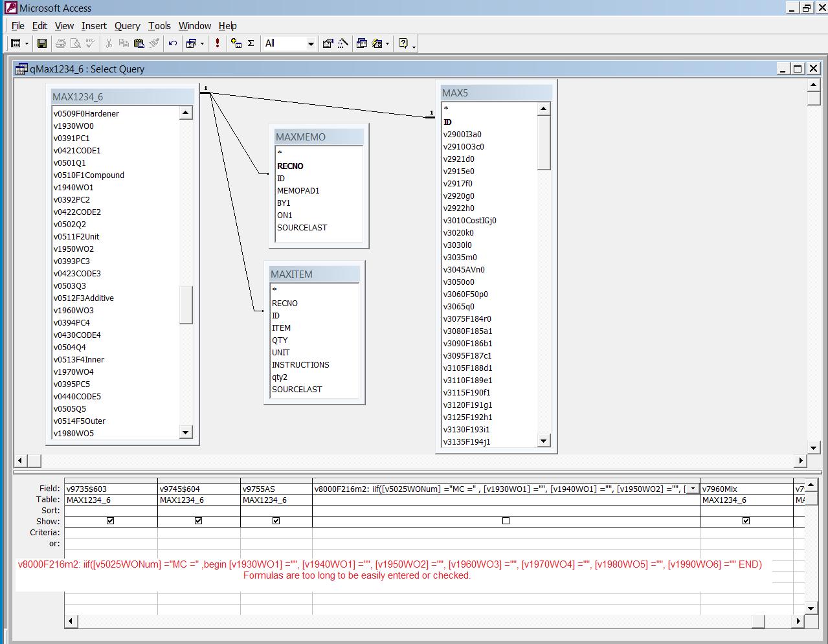Open the Tools menu
The image size is (828, 644).
click(159, 26)
